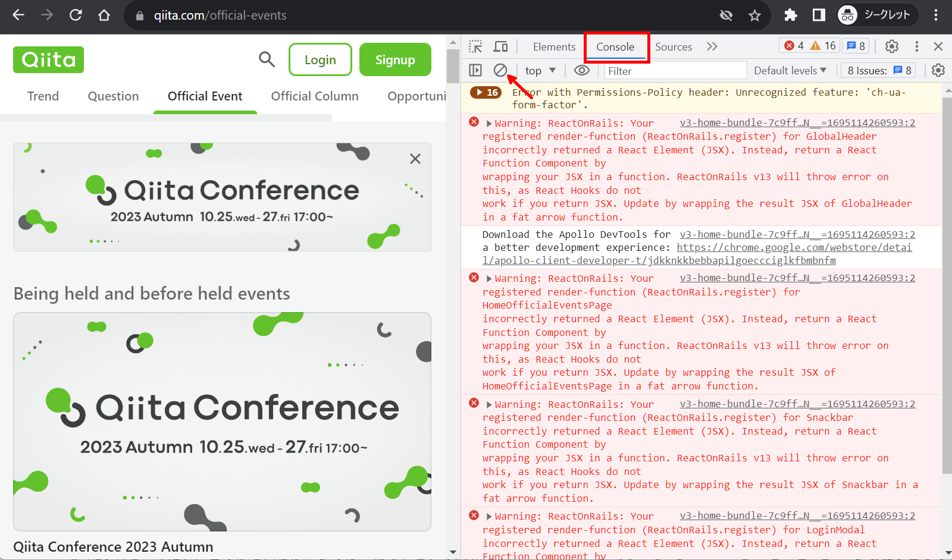The image size is (952, 560).
Task: Click the '8 Issues' link in the console toolbar
Action: (x=879, y=71)
